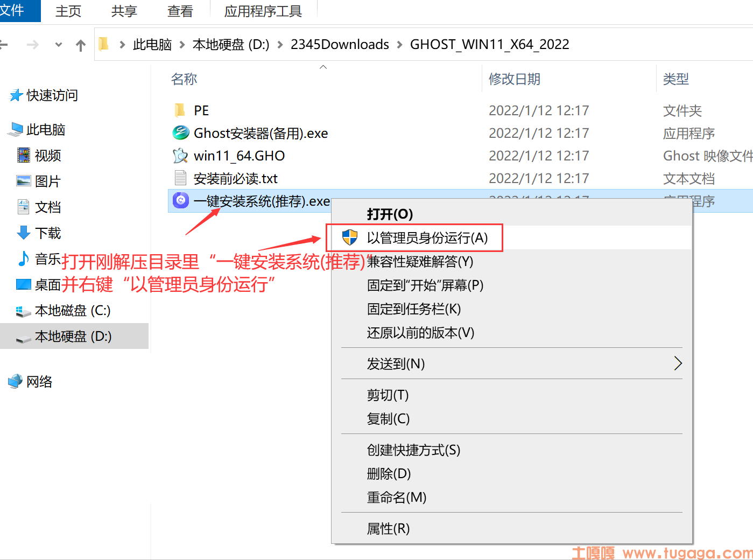Click the 一键安装系统(推荐).exe icon

[x=181, y=201]
